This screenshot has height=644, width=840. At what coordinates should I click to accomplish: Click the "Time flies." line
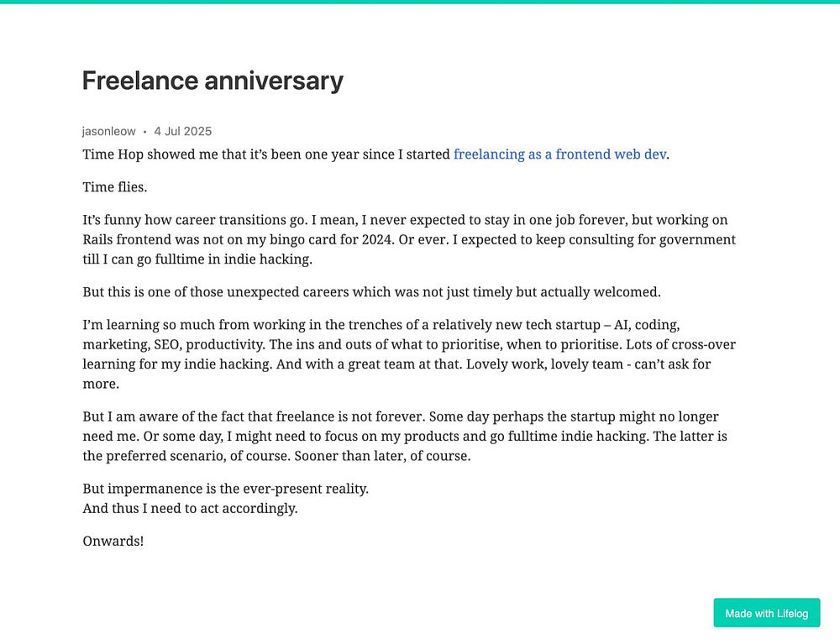[x=115, y=187]
